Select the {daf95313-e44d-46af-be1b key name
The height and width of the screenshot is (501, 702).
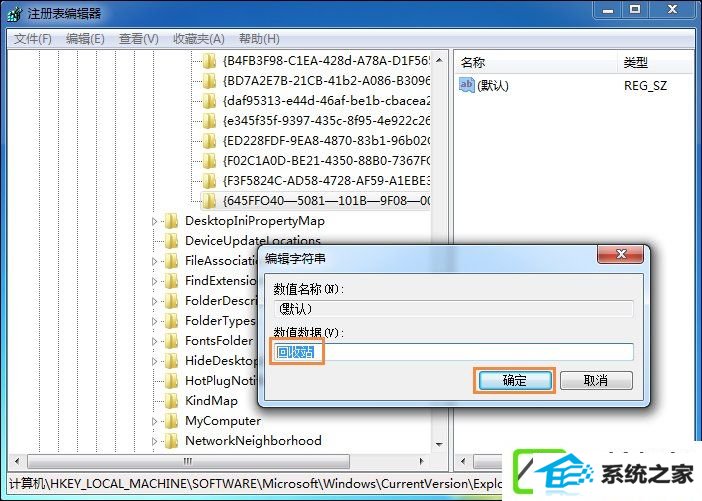point(326,101)
